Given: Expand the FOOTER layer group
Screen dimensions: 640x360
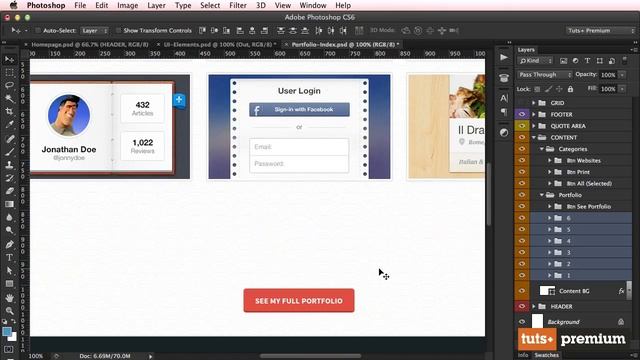Looking at the screenshot, I should (533, 115).
